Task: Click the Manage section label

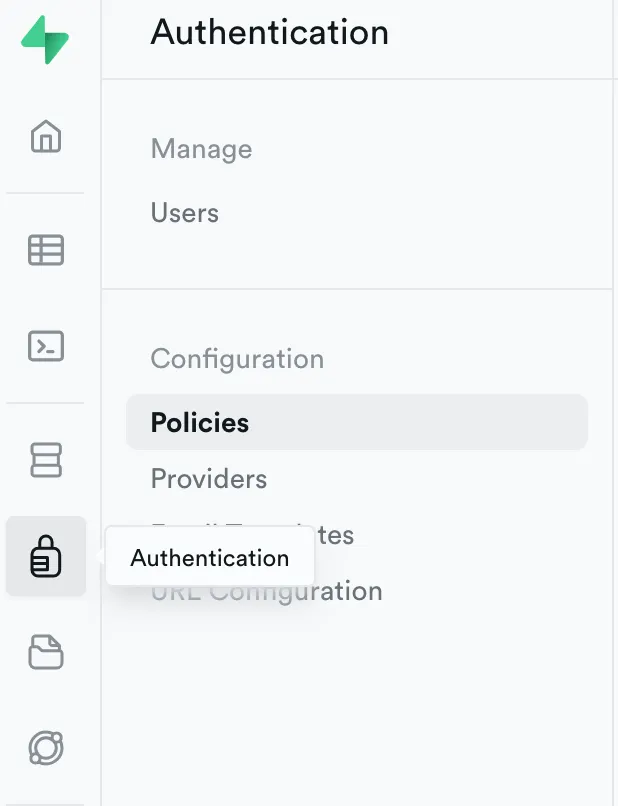Action: 201,150
